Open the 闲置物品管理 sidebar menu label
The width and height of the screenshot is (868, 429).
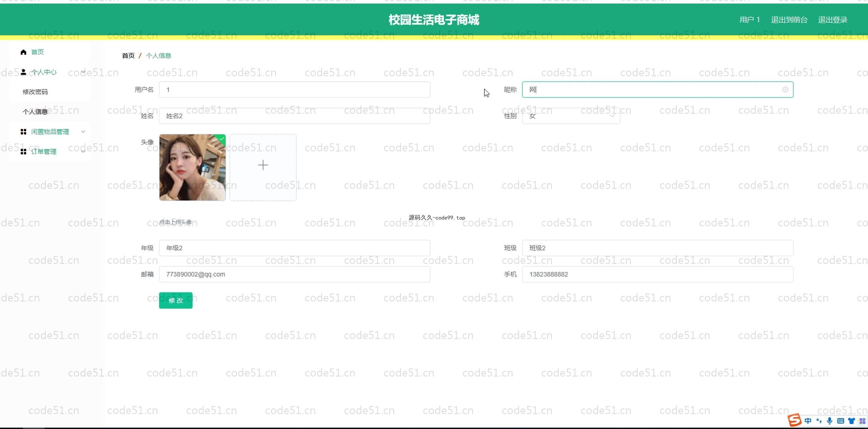tap(50, 132)
